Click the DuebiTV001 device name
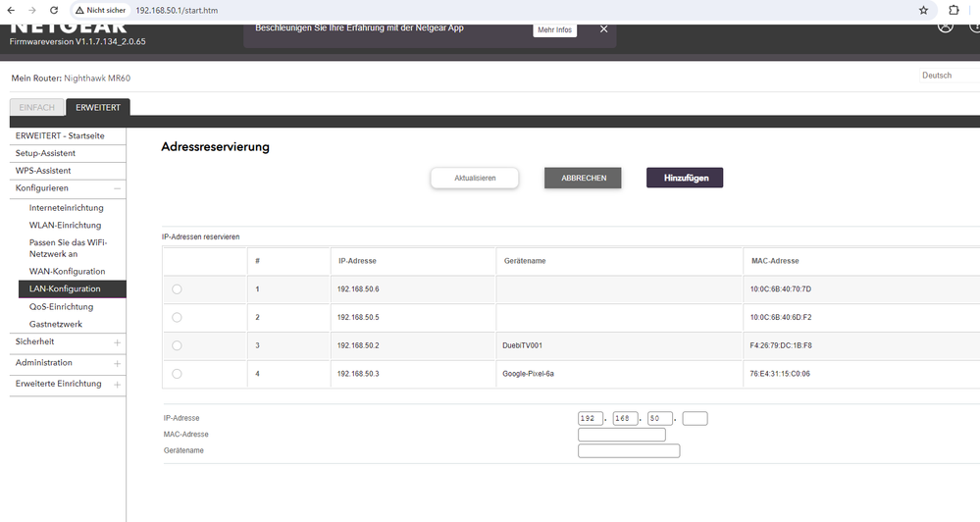This screenshot has width=980, height=522. (x=523, y=345)
